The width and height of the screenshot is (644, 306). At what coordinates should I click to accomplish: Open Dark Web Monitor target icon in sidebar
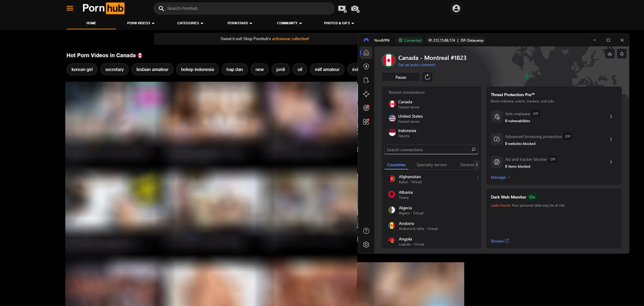click(x=366, y=108)
